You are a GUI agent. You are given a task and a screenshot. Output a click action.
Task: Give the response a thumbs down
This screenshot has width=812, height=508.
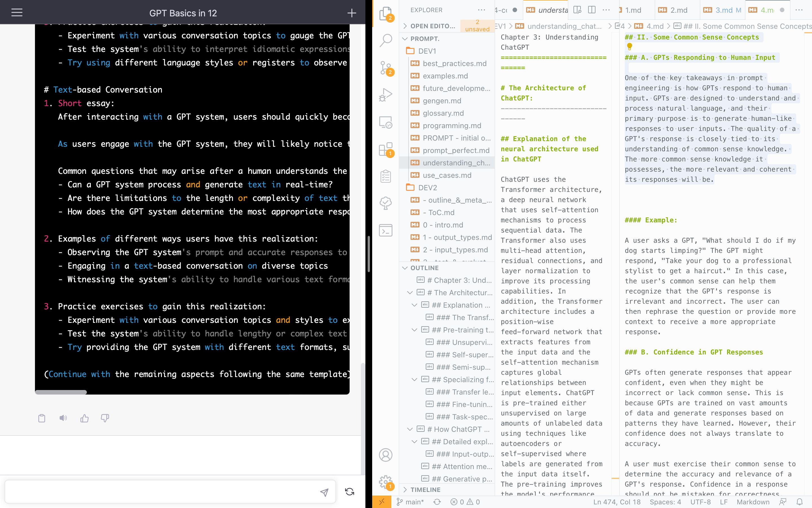click(105, 418)
